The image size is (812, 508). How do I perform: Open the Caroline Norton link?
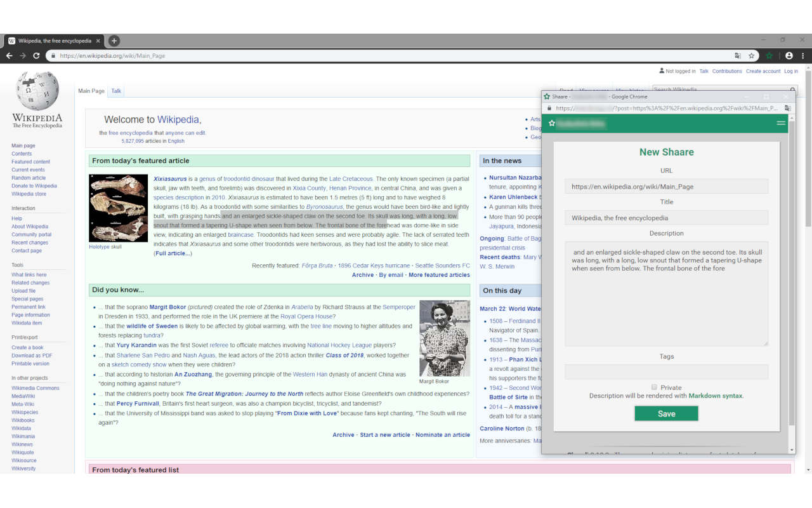(502, 429)
